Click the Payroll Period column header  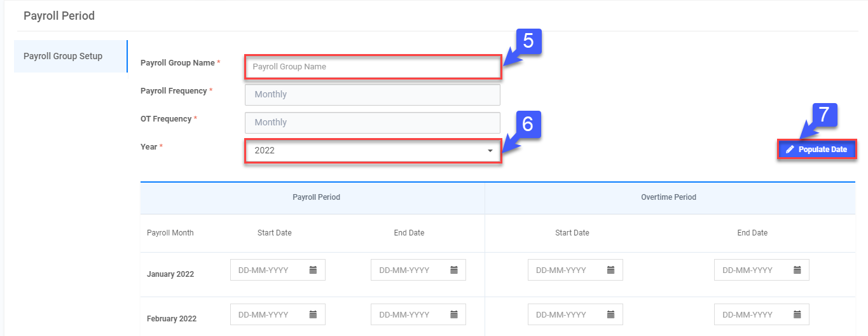tap(316, 197)
